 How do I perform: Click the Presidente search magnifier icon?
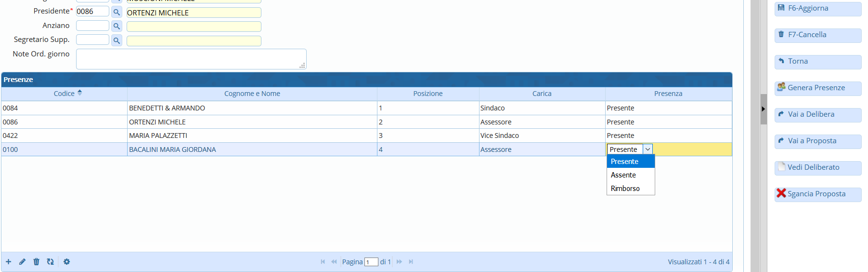click(117, 12)
